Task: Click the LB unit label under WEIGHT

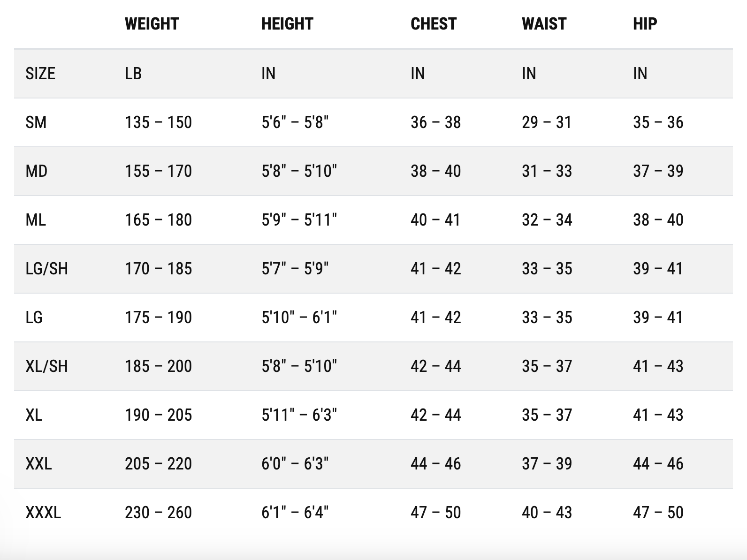Action: tap(133, 74)
